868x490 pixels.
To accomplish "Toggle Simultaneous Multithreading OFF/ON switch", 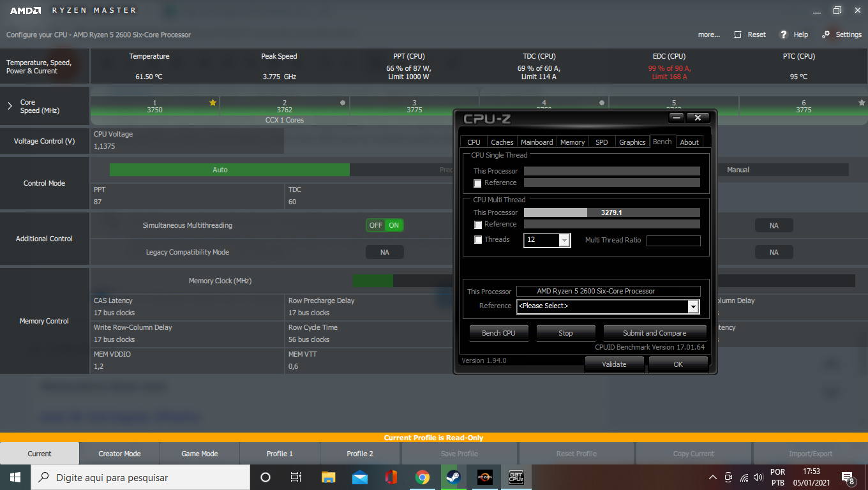I will pos(385,225).
